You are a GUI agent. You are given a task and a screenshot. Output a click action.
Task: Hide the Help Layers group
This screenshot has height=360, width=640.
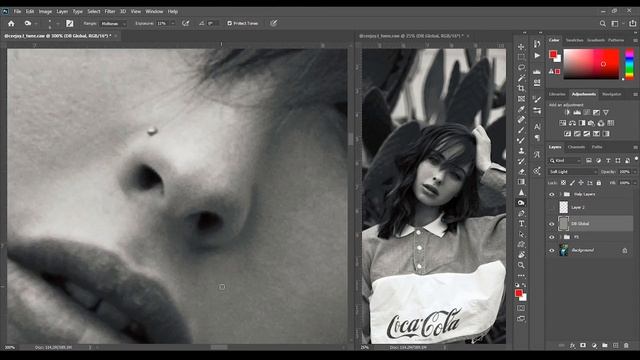pos(552,194)
